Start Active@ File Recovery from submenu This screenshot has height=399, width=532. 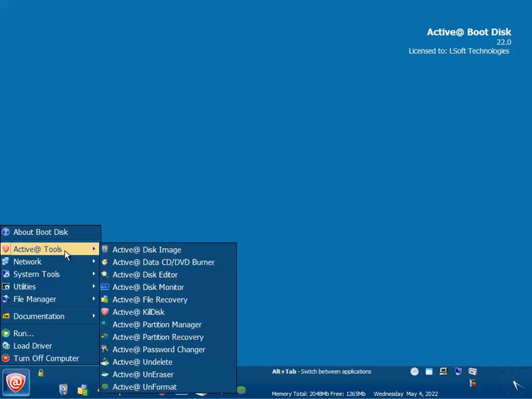click(168, 299)
